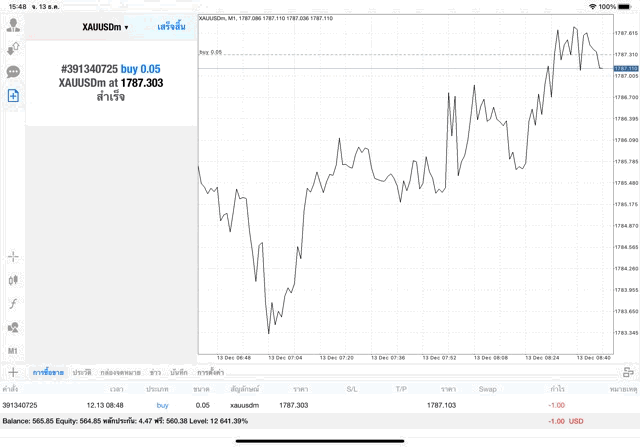Select the new order document icon
Screen dimensions: 640x447
[13, 96]
